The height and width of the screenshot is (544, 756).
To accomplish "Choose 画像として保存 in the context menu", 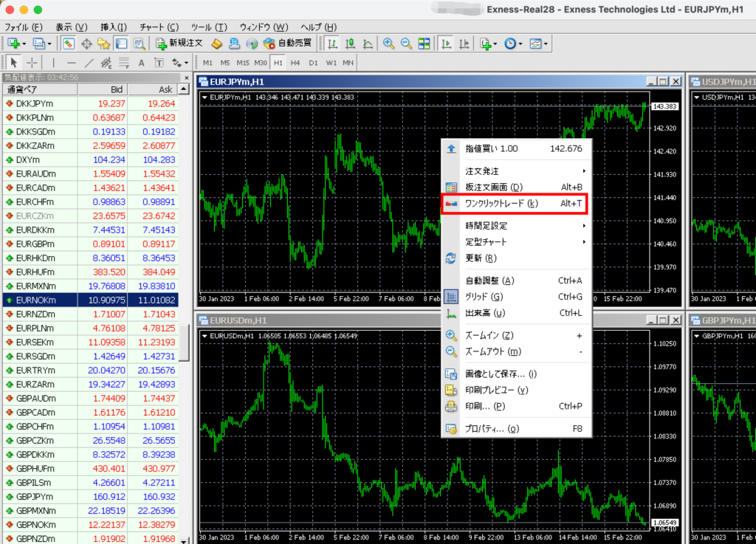I will [x=516, y=374].
